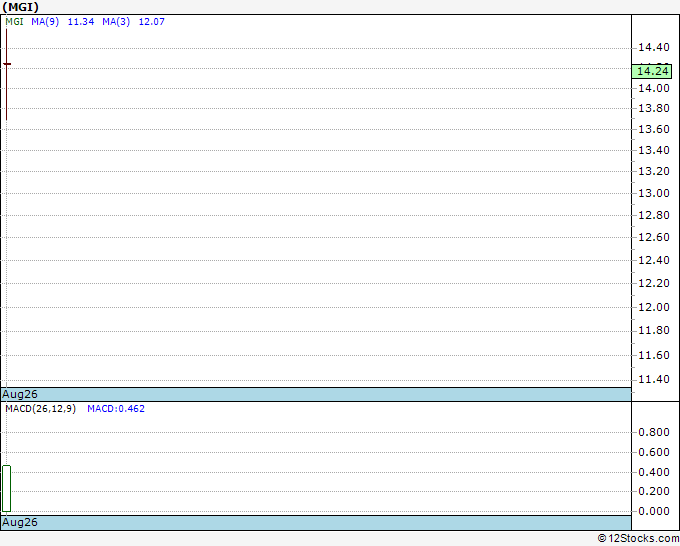680x546 pixels.
Task: Click the 13.60 price axis label
Action: pyautogui.click(x=654, y=129)
